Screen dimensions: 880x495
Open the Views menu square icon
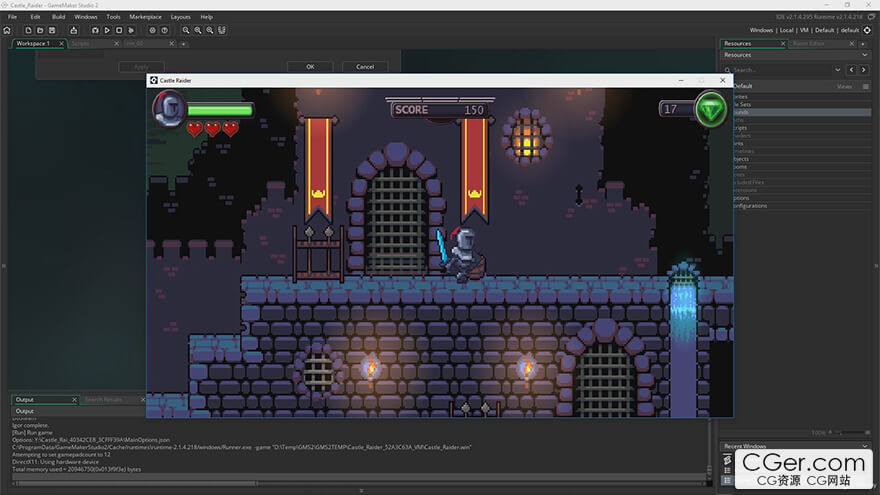pyautogui.click(x=866, y=86)
